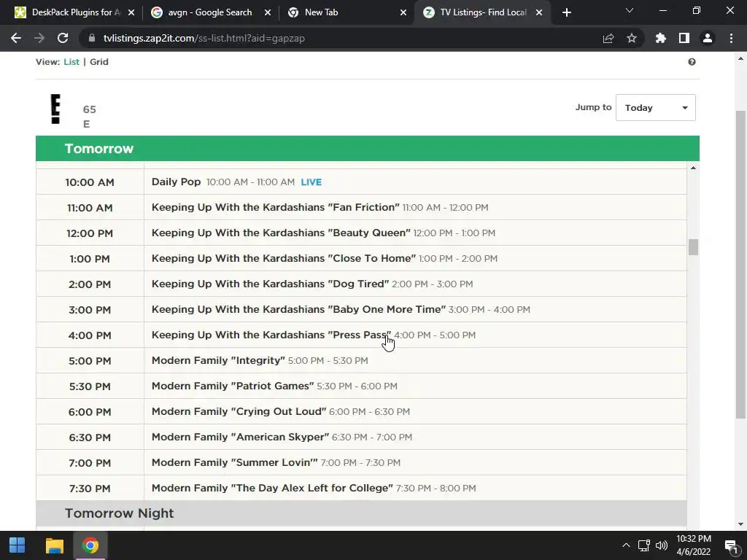
Task: Click the page scrollbar down arrow
Action: pyautogui.click(x=740, y=524)
